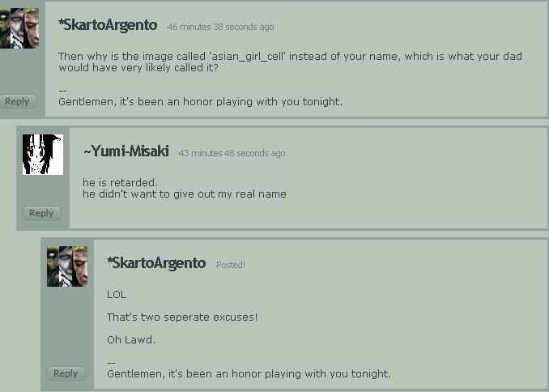Open the SkartoArgento username in the first comment
The height and width of the screenshot is (392, 549).
tap(108, 25)
